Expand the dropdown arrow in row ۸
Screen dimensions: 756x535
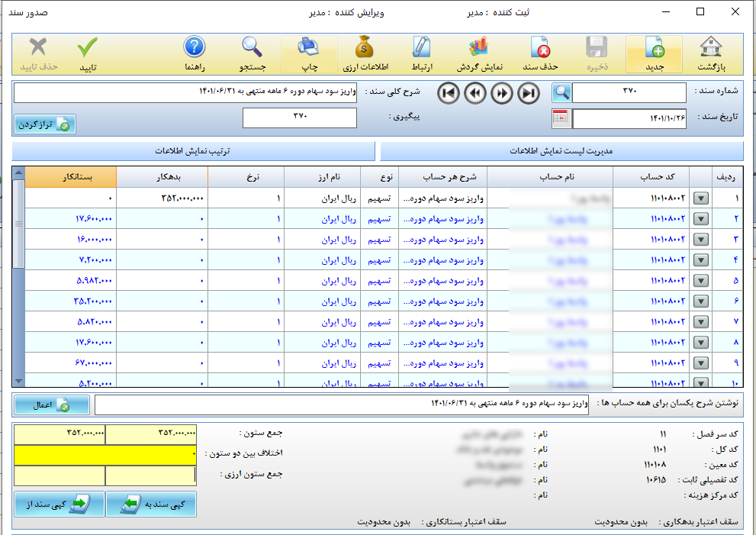tap(700, 343)
